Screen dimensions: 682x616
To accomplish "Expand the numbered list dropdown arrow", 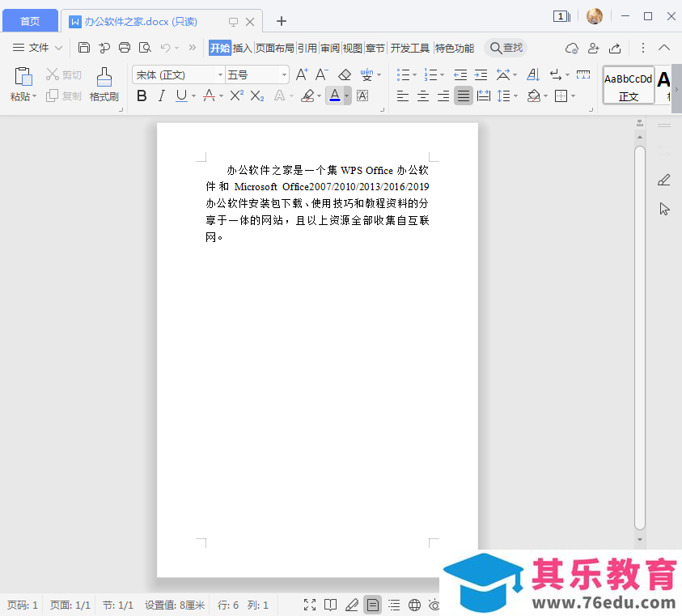I will [442, 75].
